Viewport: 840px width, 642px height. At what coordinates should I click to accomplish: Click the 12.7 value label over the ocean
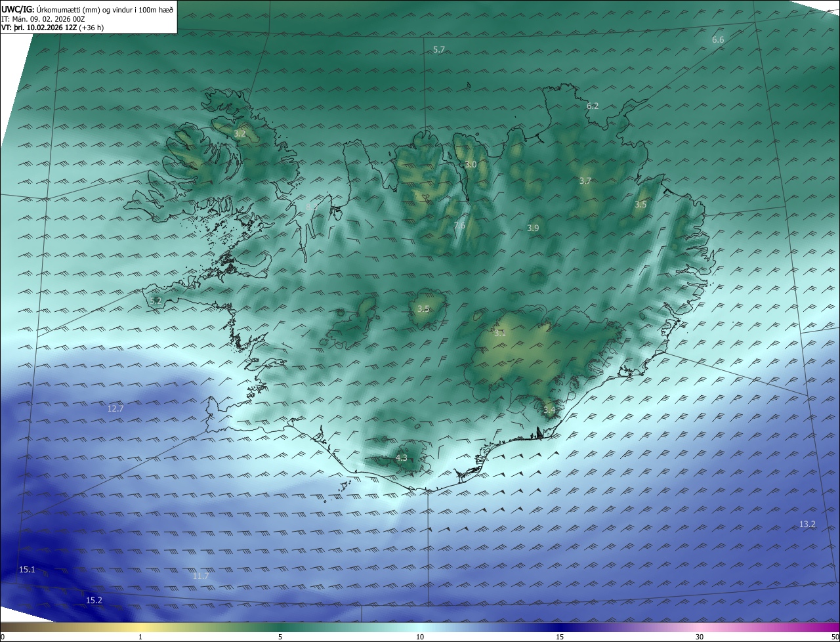tap(115, 408)
